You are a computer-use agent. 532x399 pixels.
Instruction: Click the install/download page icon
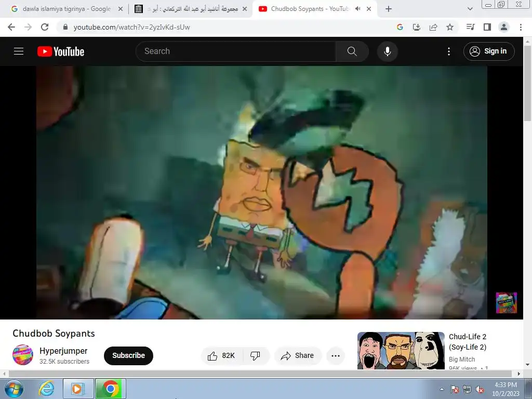[x=417, y=27]
